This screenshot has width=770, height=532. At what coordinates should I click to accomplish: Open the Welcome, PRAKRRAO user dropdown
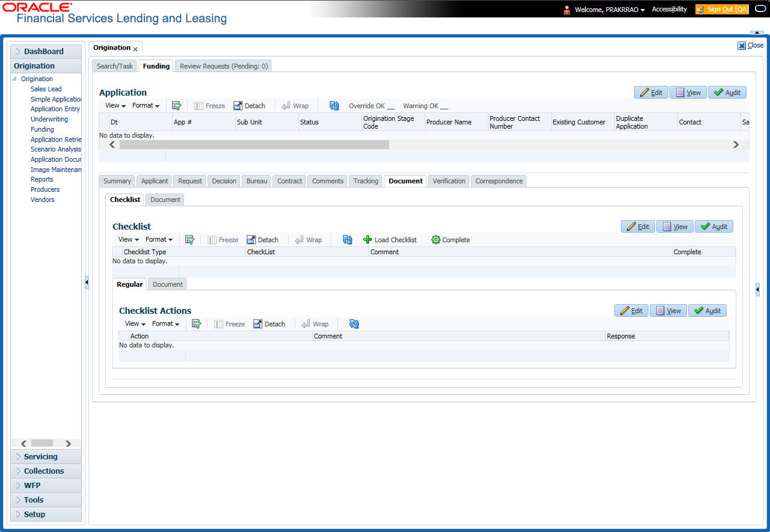point(609,10)
